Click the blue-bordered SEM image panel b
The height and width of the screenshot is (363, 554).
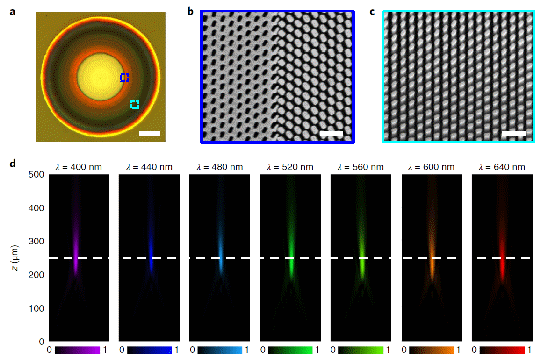[x=277, y=77]
